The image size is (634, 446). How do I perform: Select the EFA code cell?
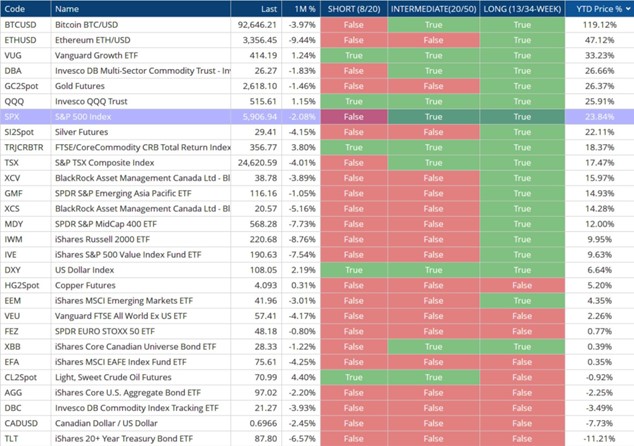tap(25, 363)
